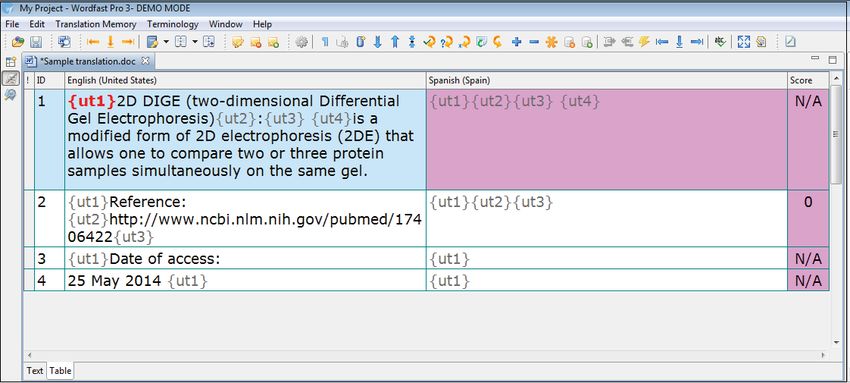Open dropdown arrow beside the split-page icon

[x=195, y=42]
